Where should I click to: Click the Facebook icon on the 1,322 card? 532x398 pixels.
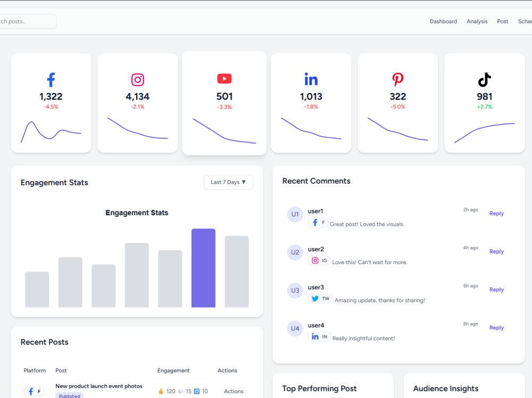51,80
